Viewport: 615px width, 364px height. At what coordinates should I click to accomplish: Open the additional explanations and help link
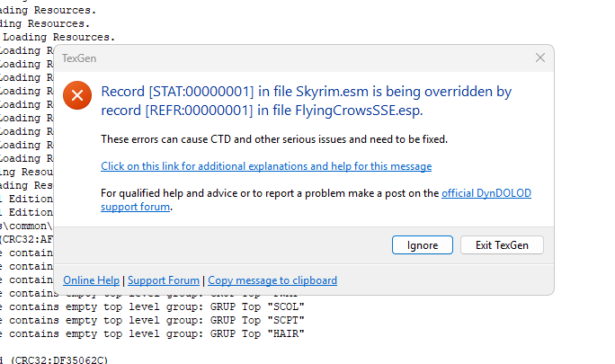point(266,166)
